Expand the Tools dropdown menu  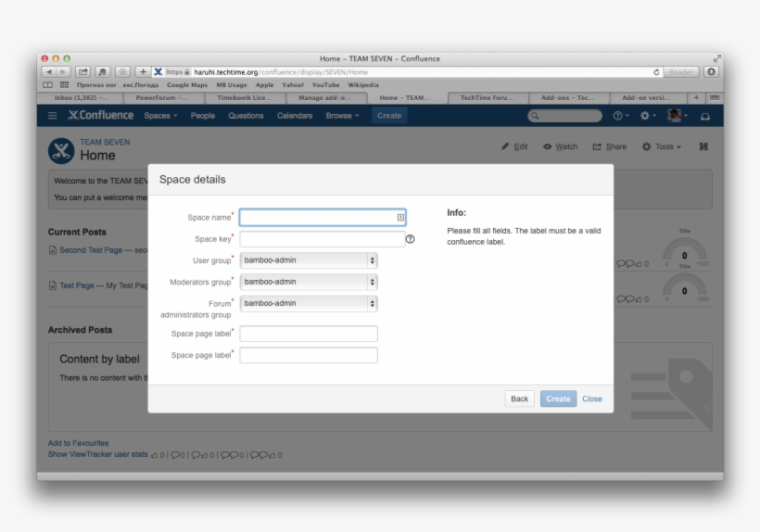662,146
